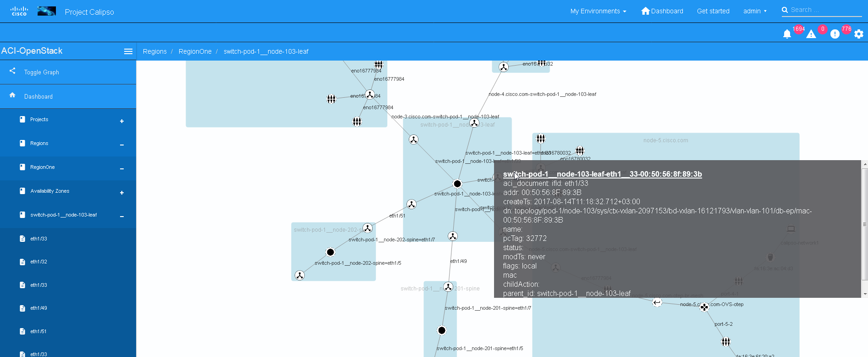
Task: Click the Regions breadcrumb link
Action: (x=154, y=51)
